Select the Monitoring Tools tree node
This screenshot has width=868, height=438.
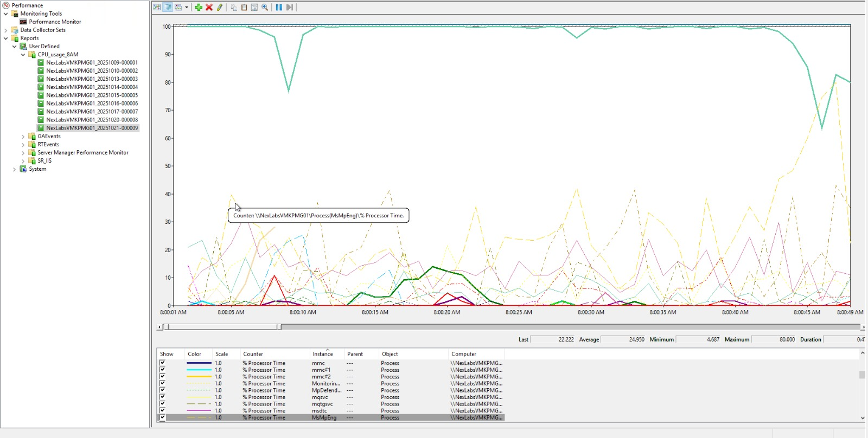[x=41, y=14]
